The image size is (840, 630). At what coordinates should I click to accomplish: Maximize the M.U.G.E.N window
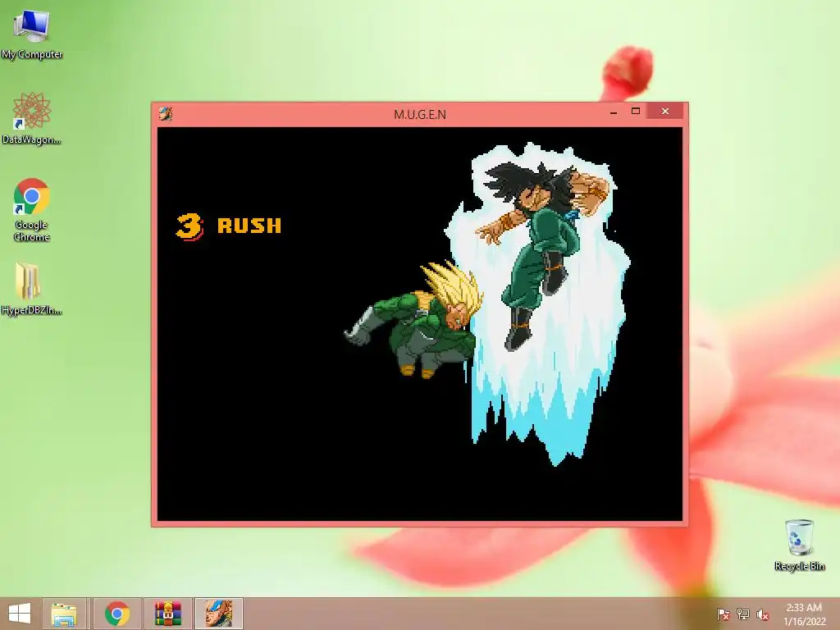tap(636, 112)
